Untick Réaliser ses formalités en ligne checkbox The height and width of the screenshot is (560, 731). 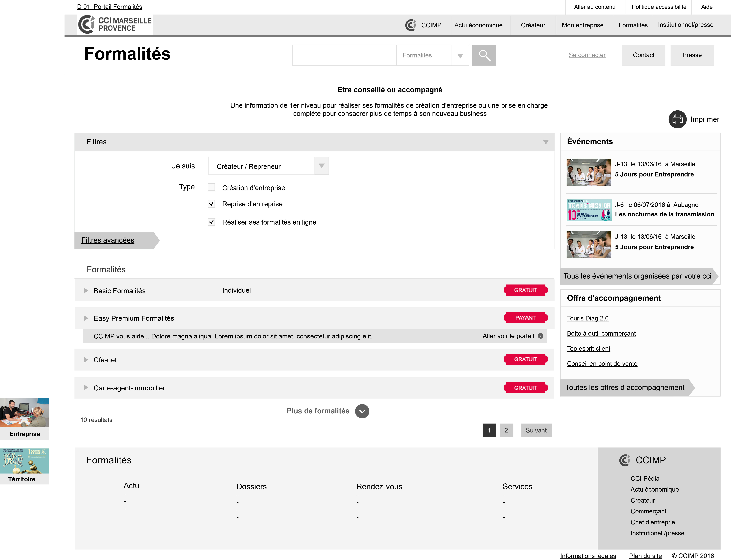pos(211,222)
